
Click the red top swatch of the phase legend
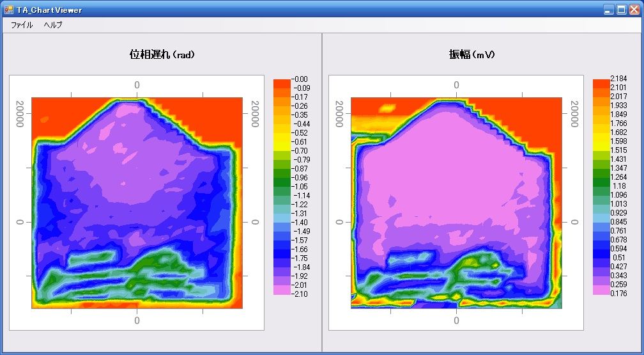click(x=282, y=84)
